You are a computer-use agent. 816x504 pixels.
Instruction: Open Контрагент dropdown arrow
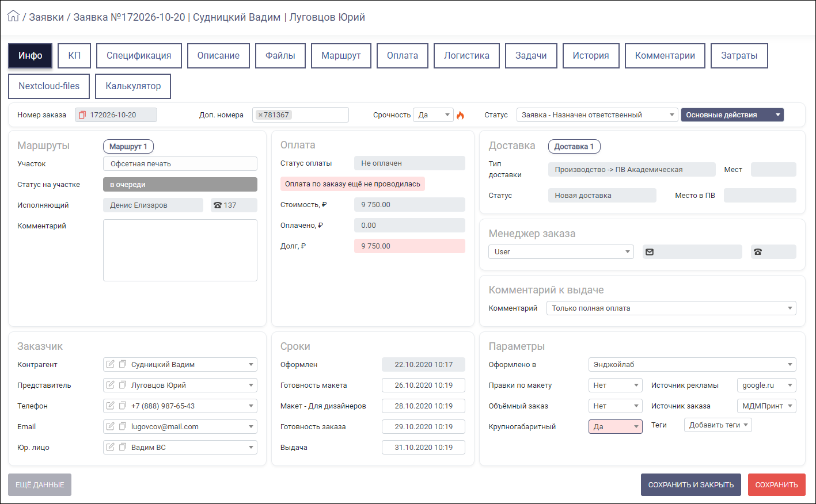coord(251,365)
